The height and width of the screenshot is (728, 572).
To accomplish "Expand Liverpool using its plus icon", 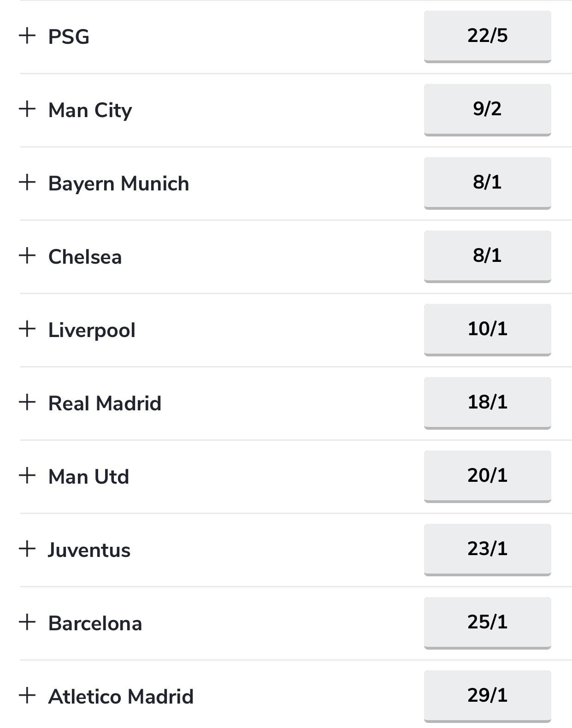I will (27, 329).
